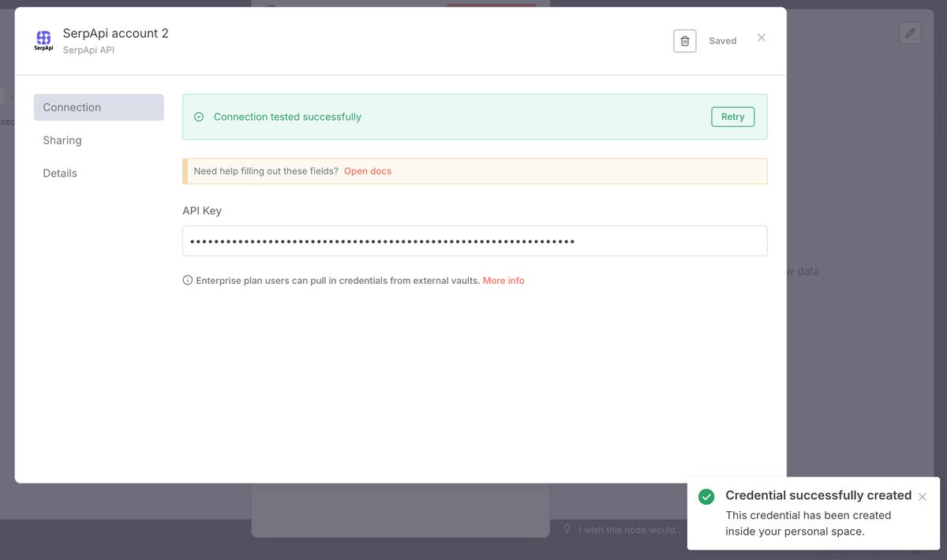This screenshot has width=947, height=560.
Task: Follow the More info link
Action: point(503,281)
